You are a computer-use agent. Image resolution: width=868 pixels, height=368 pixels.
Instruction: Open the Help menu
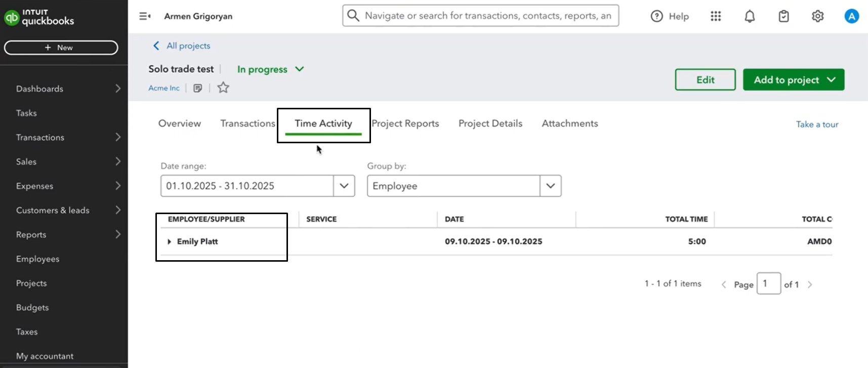670,16
